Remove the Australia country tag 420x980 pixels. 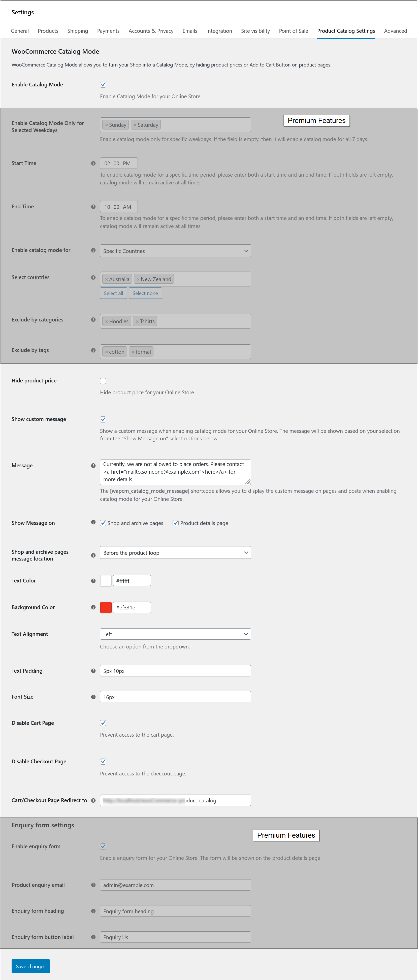coord(107,280)
